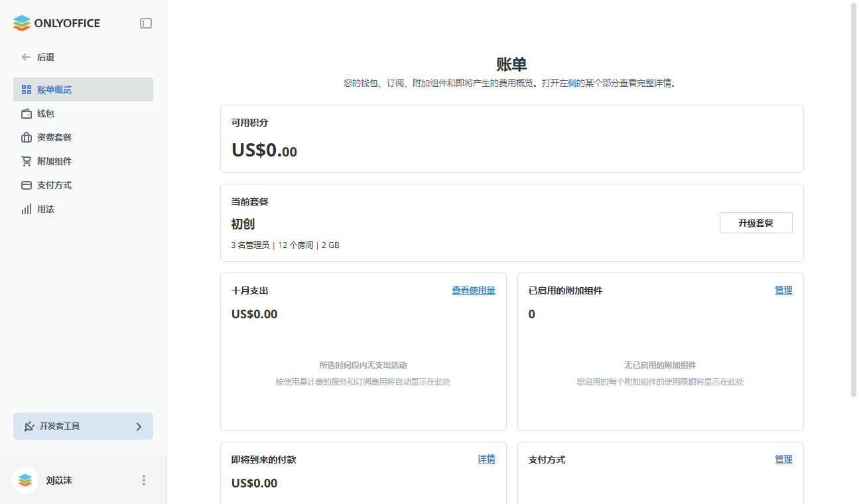Expand 开发者工具 with the chevron arrow
Viewport: 859px width, 504px height.
[139, 426]
